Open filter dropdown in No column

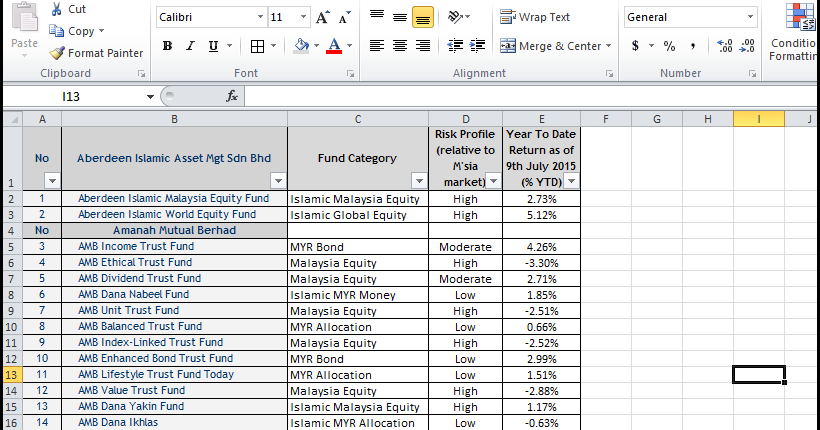coord(52,181)
